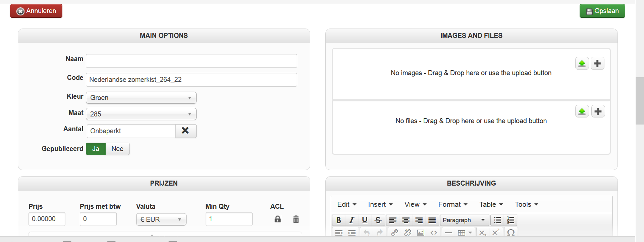Click the ACL lock icon

point(278,219)
